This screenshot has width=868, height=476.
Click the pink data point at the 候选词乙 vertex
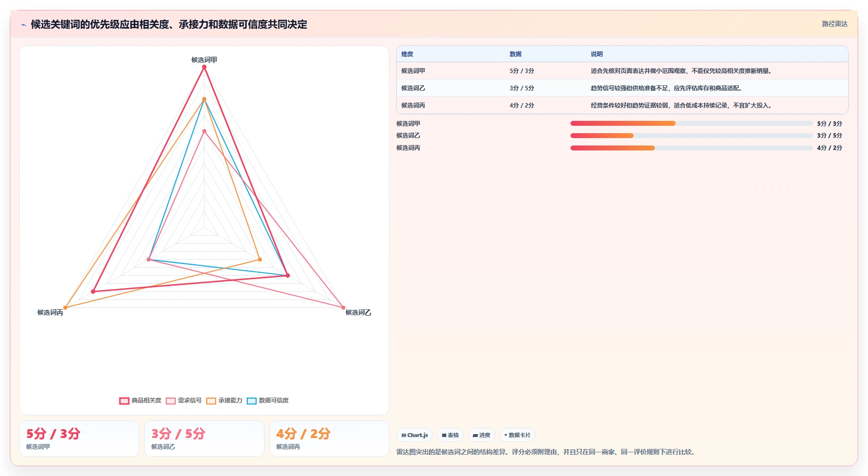click(x=343, y=308)
